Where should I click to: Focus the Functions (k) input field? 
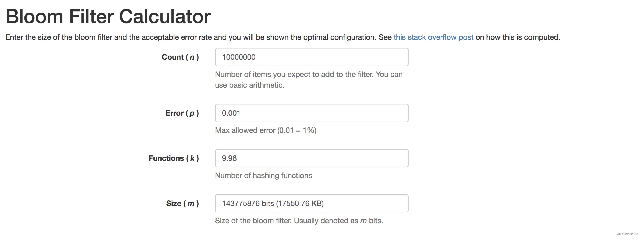[x=311, y=158]
